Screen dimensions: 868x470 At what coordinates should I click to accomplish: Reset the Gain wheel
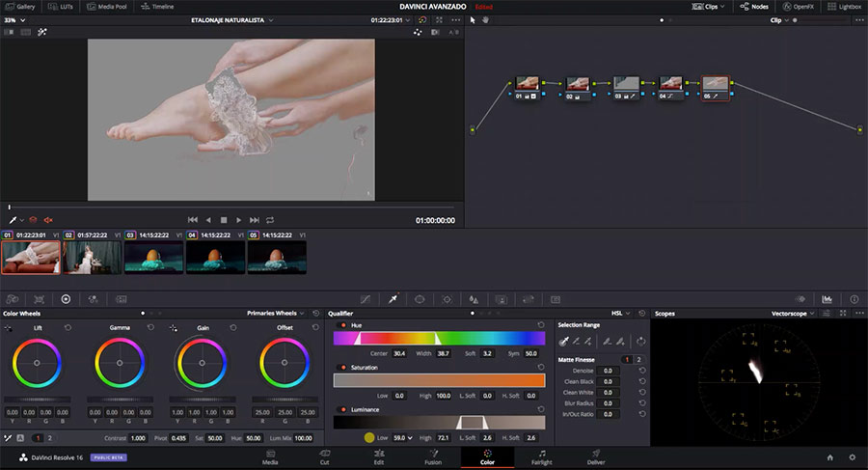(233, 327)
